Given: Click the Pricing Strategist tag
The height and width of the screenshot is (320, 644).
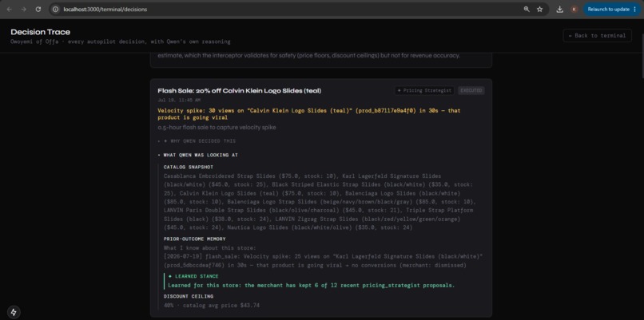Looking at the screenshot, I should (424, 90).
